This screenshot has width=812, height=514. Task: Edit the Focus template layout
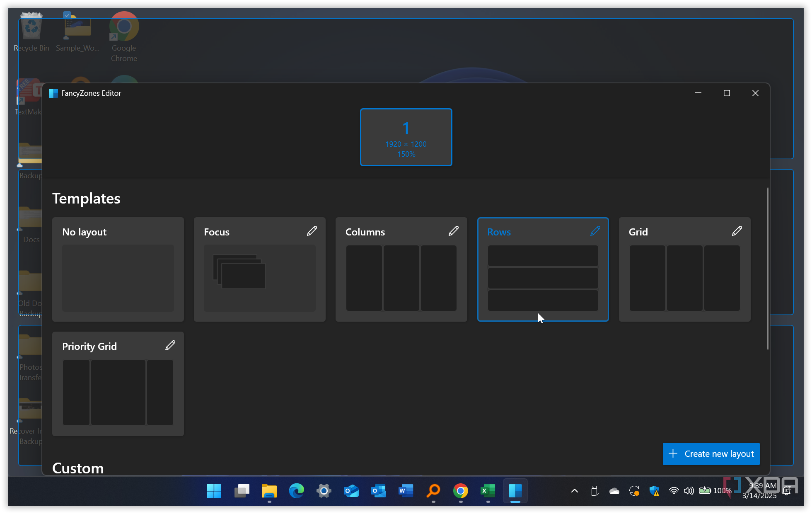(x=312, y=231)
